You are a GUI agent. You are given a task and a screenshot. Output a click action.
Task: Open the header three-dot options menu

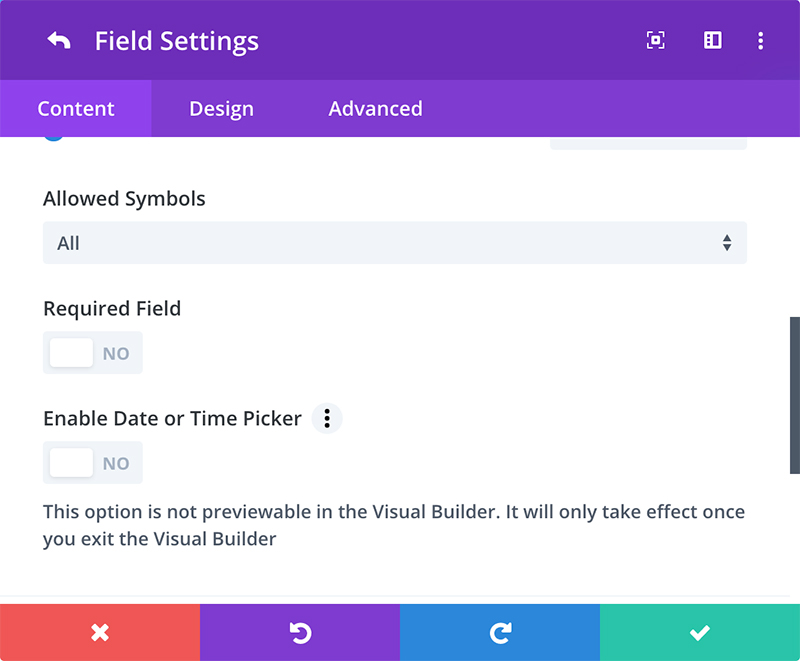(761, 41)
